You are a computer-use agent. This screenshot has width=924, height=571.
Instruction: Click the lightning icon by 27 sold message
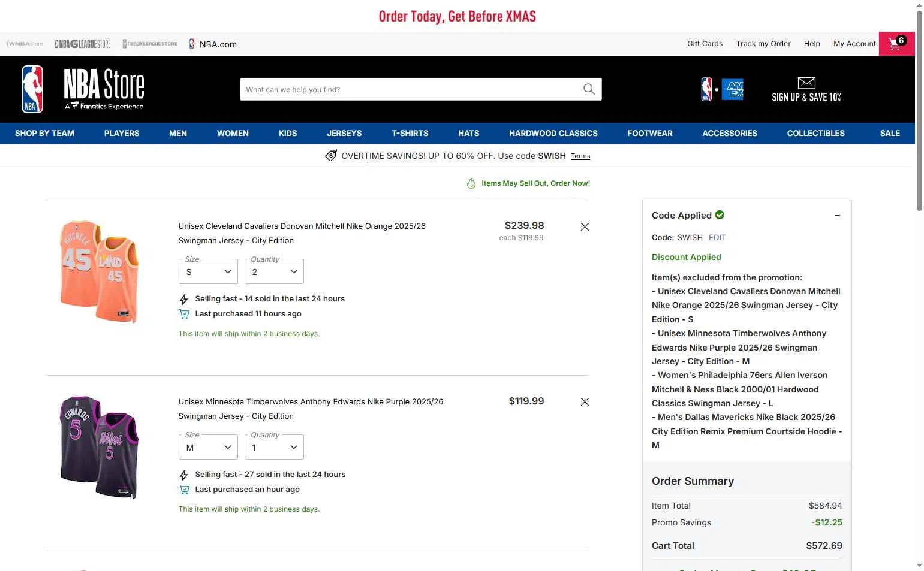pos(184,475)
